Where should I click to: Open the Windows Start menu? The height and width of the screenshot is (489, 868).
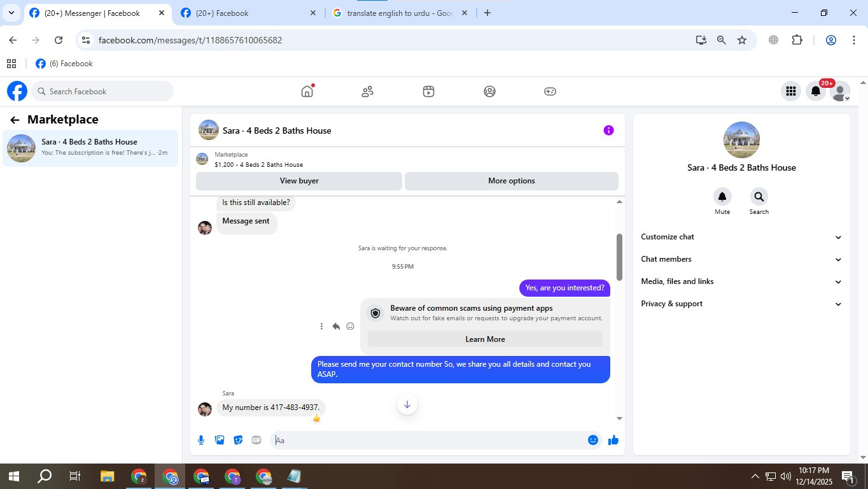point(13,476)
